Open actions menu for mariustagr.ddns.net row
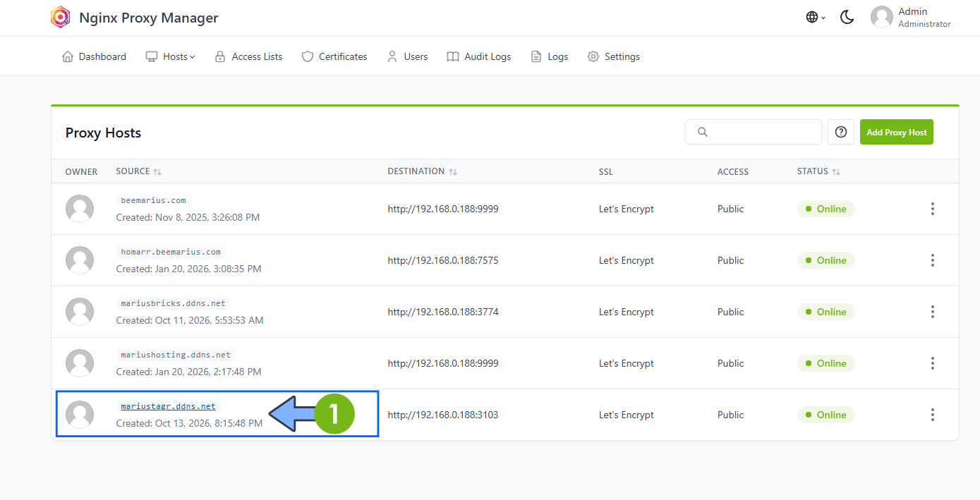This screenshot has height=500, width=980. (933, 415)
